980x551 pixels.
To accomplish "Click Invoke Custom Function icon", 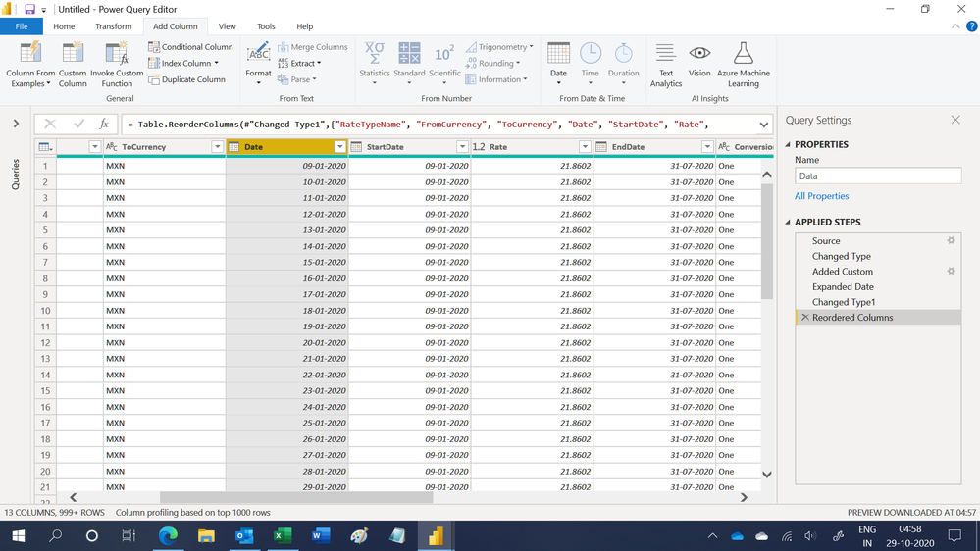I will point(117,54).
